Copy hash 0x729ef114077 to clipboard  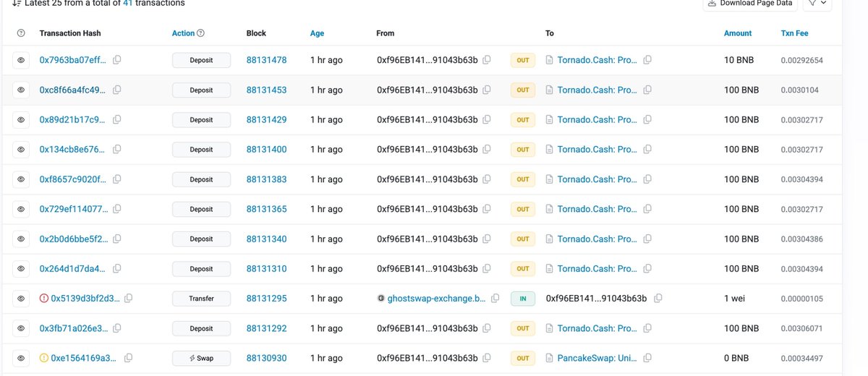[x=116, y=209]
